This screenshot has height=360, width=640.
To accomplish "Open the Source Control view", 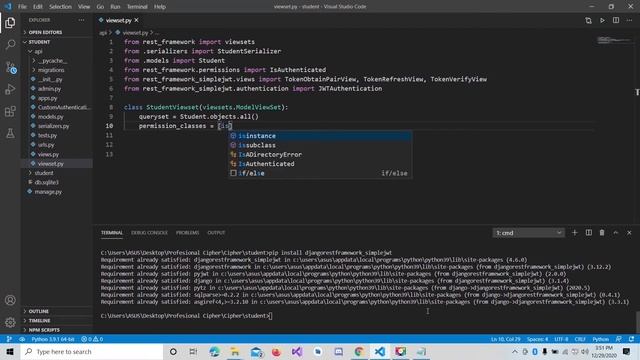I will [x=10, y=67].
